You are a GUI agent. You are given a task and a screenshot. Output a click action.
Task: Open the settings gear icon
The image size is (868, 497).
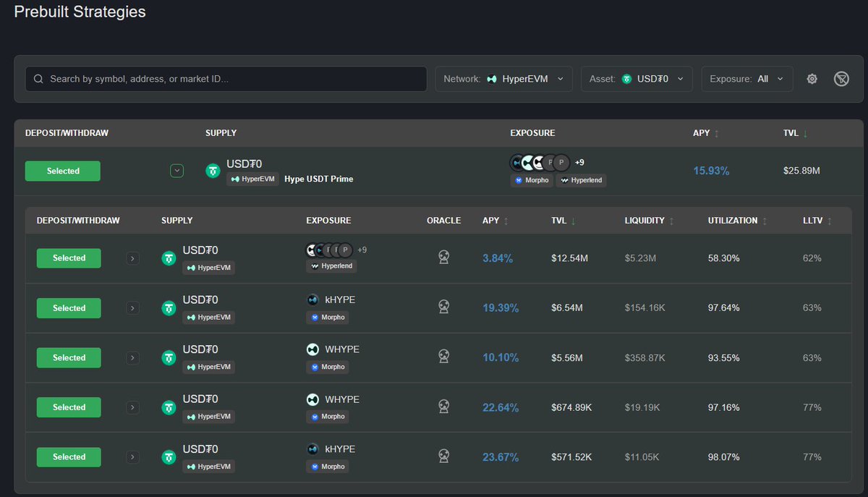812,79
